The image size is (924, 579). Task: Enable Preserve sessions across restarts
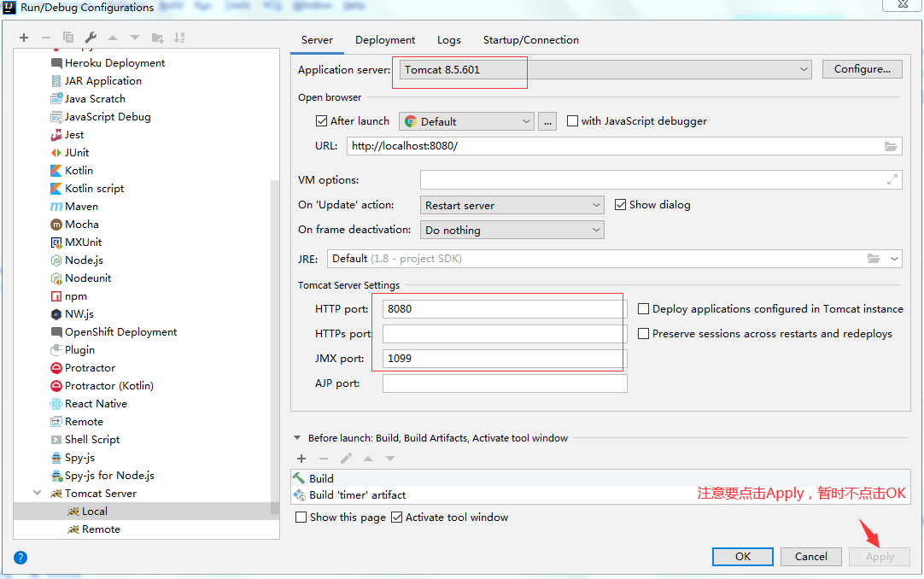[x=644, y=333]
